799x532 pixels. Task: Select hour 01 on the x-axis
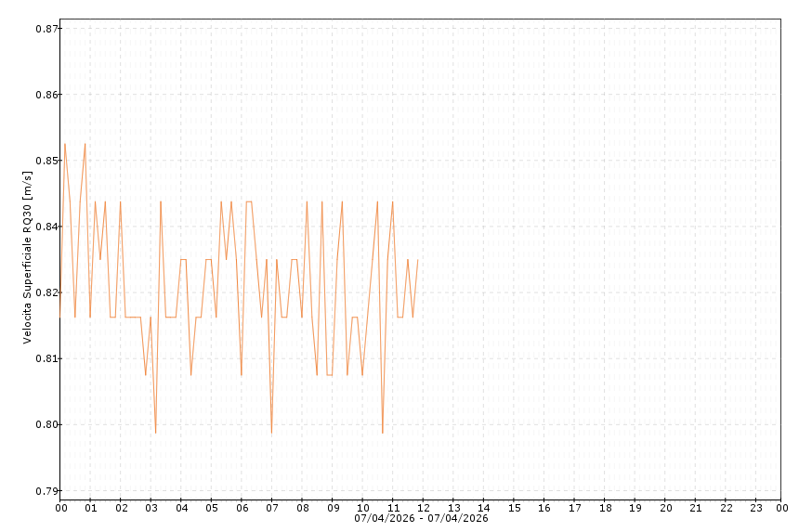91,508
